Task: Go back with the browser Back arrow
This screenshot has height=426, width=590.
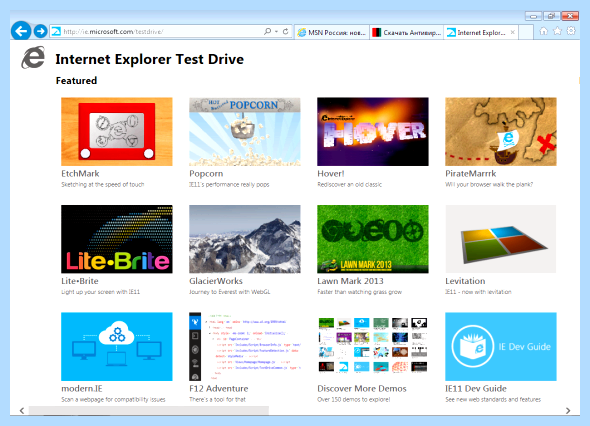Action: [21, 31]
